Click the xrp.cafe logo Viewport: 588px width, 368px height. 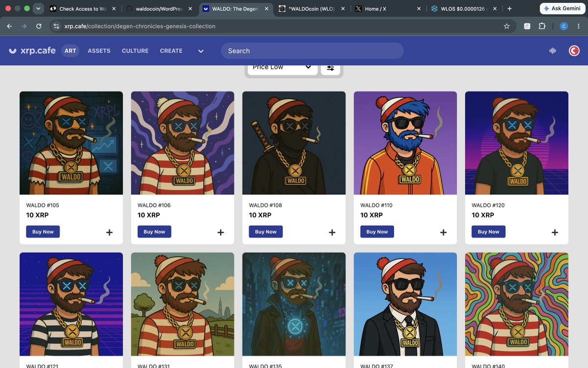32,51
